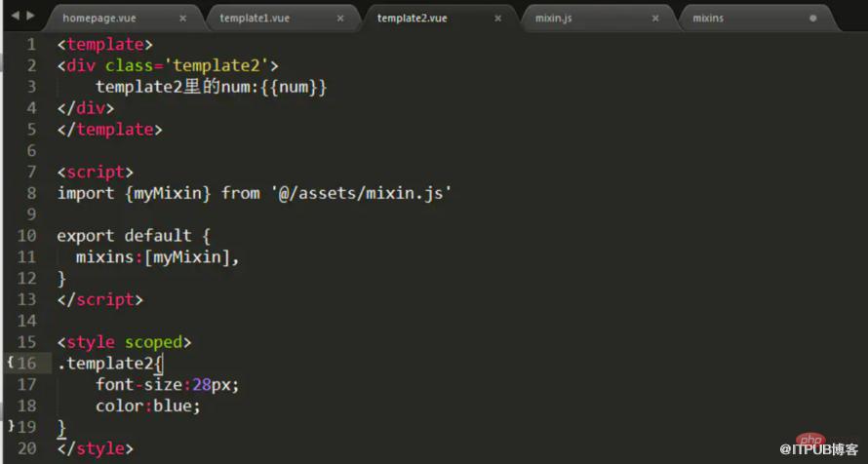Click the scoped attribute on style tag
868x464 pixels.
pyautogui.click(x=153, y=342)
